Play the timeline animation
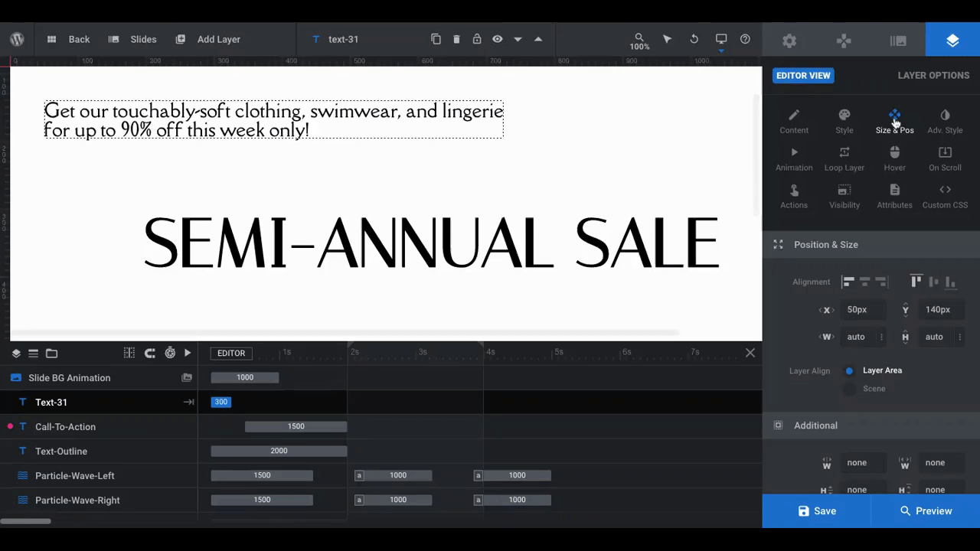This screenshot has width=980, height=551. 188,353
